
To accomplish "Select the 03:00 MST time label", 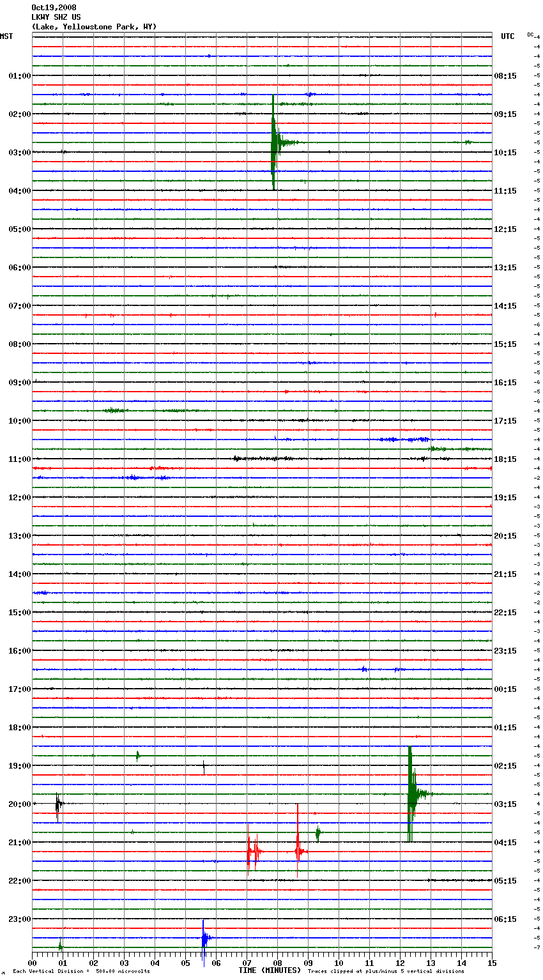I will coord(20,153).
